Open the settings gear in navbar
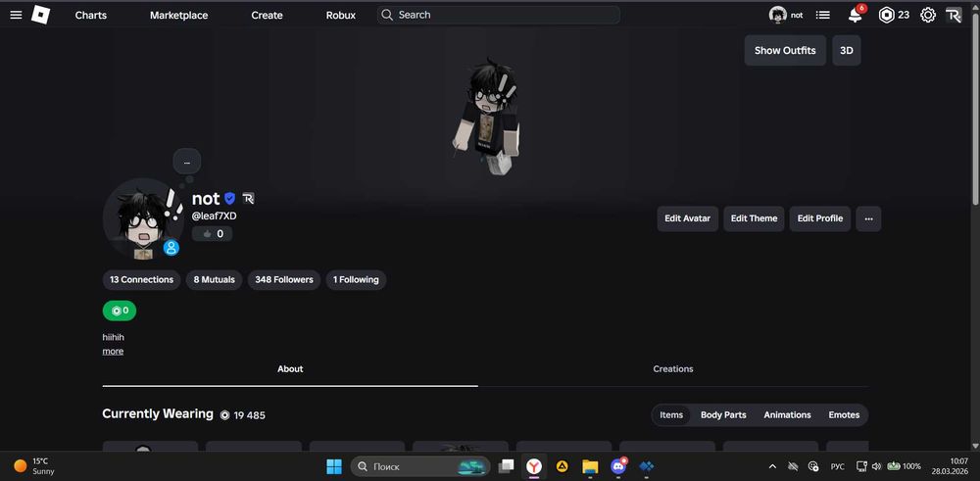Screen dimensions: 980x481 pyautogui.click(x=927, y=15)
